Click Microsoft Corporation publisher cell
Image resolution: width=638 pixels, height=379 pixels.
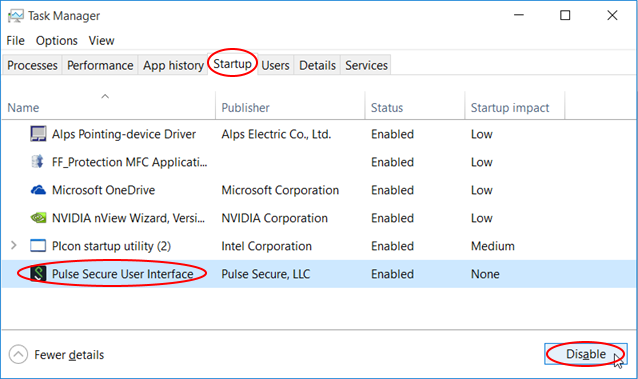coord(280,190)
